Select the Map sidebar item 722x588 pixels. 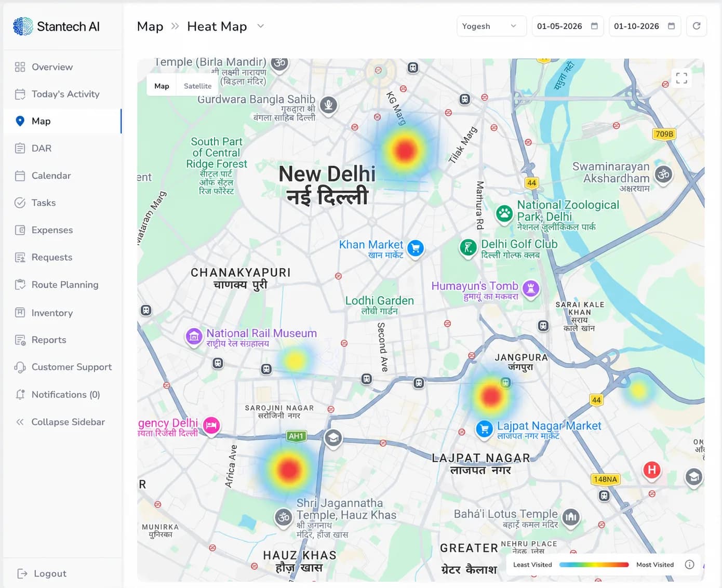(x=62, y=121)
